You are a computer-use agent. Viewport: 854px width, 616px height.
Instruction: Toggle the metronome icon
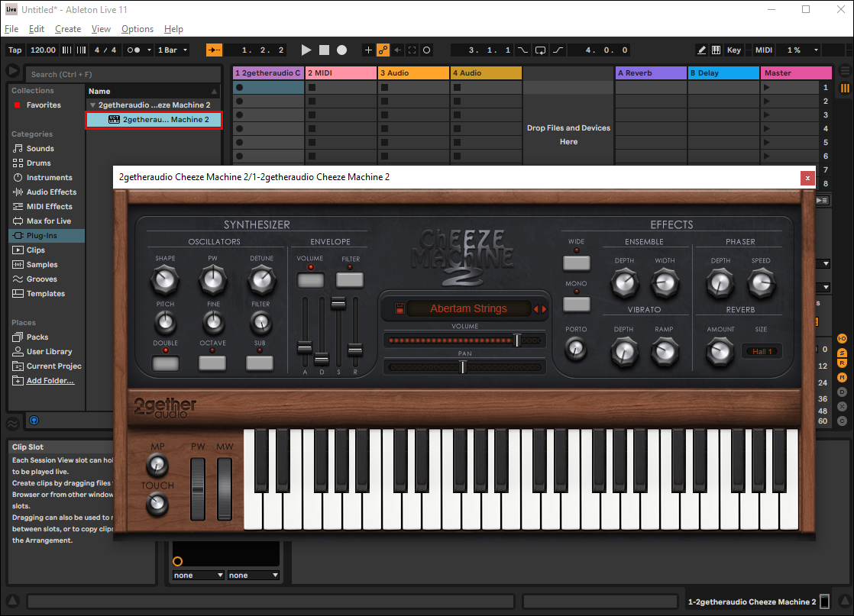pyautogui.click(x=134, y=50)
